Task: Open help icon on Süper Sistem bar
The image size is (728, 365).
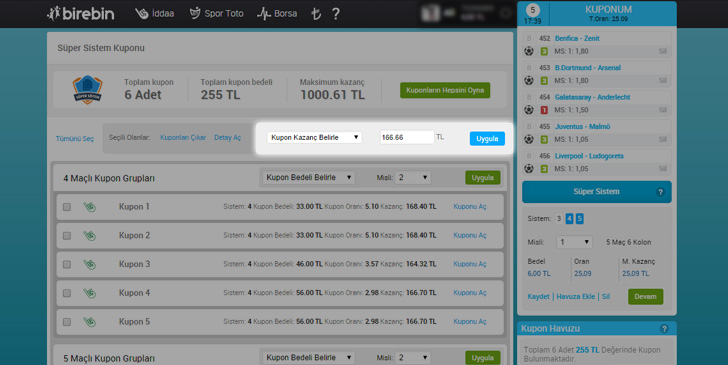Action: (660, 192)
